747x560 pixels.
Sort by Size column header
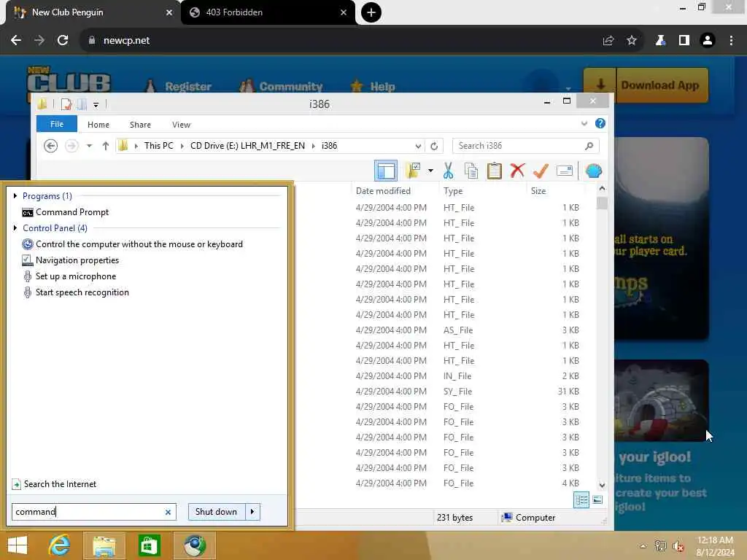[x=538, y=191]
